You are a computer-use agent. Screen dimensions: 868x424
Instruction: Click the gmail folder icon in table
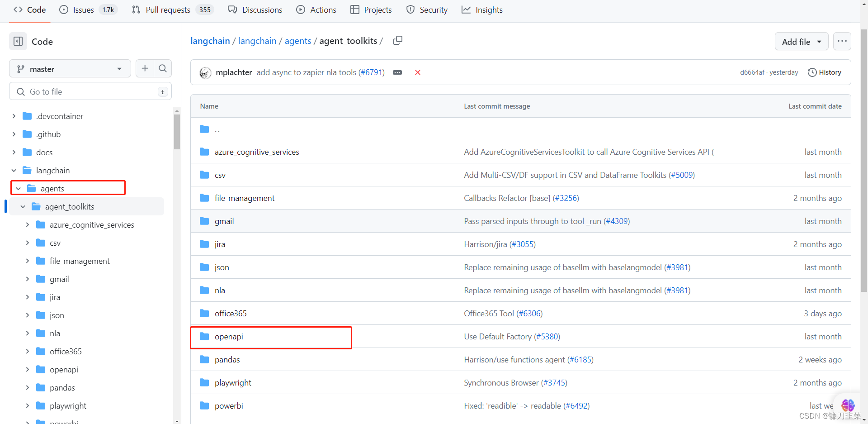pyautogui.click(x=204, y=221)
